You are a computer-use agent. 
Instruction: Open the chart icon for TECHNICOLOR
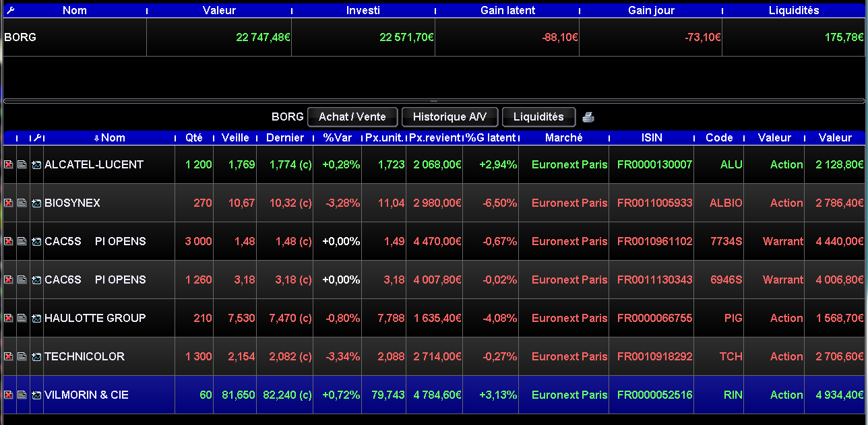[36, 356]
